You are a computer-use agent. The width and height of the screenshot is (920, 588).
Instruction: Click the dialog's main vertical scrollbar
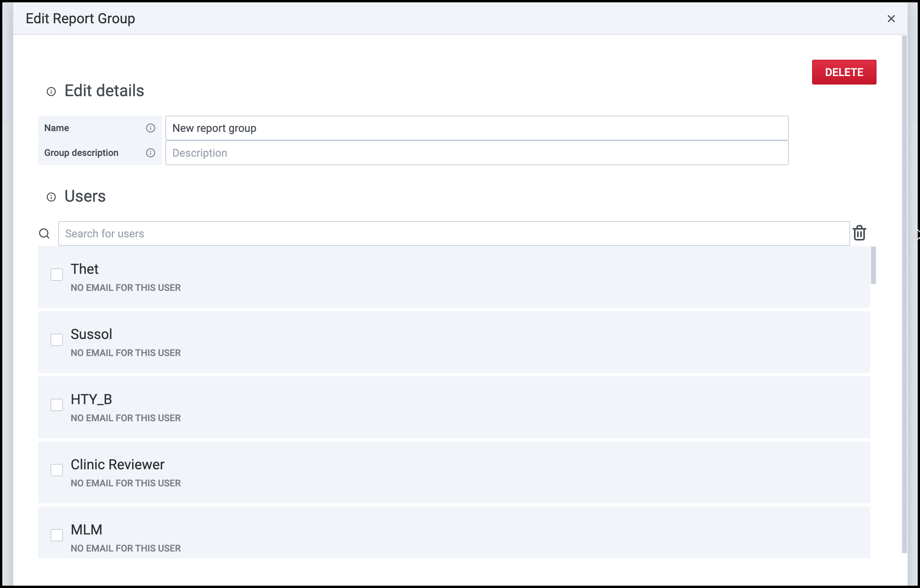(904, 295)
